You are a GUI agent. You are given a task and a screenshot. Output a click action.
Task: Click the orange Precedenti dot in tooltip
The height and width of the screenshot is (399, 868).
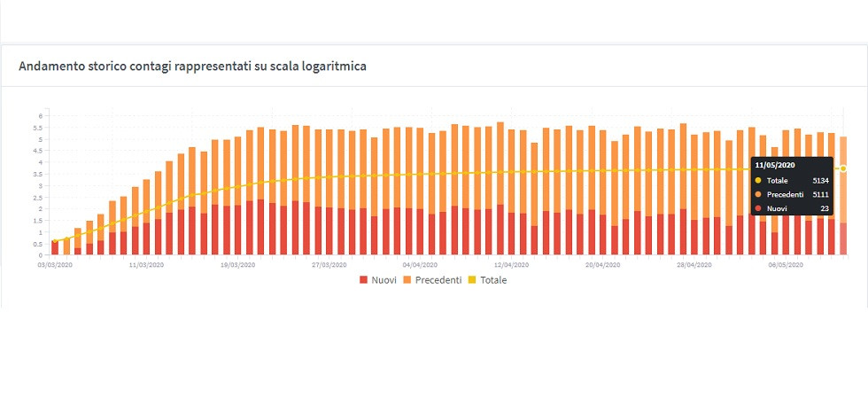point(758,194)
